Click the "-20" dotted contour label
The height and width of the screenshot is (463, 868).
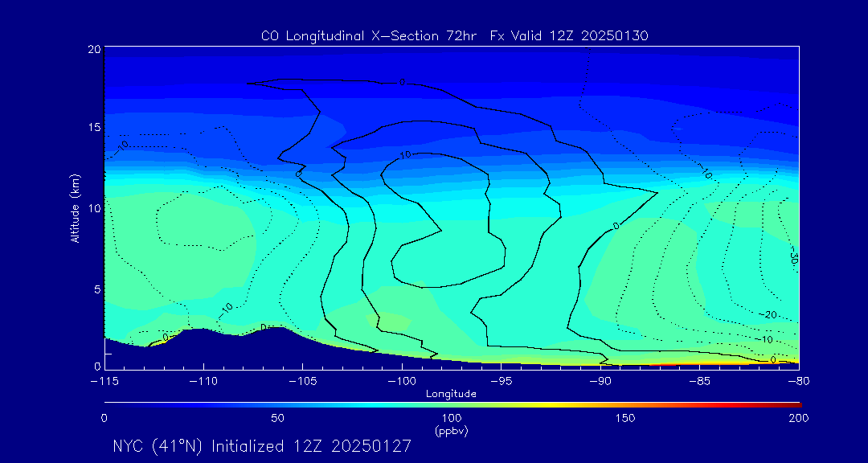[x=768, y=314]
